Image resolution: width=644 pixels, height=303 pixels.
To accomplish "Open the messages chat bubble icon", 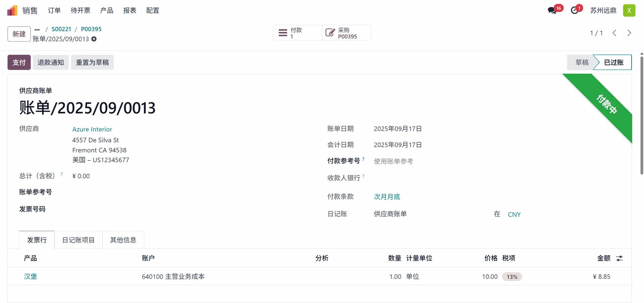I will 552,10.
